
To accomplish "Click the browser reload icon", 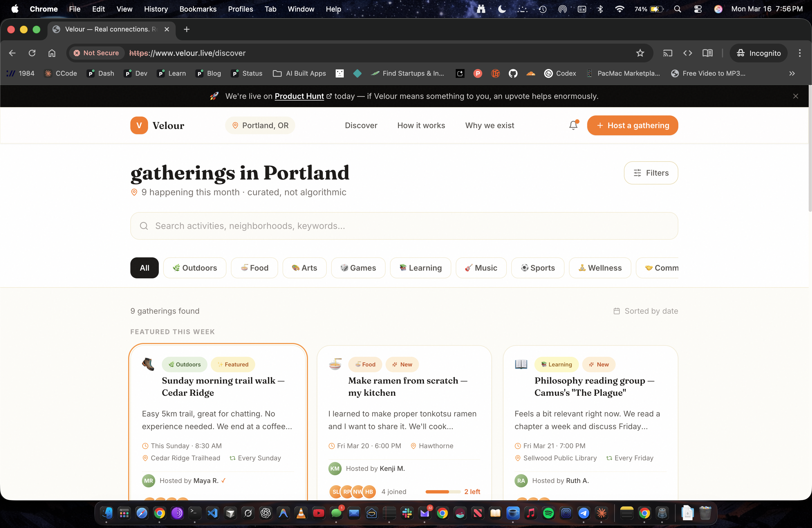I will point(32,53).
